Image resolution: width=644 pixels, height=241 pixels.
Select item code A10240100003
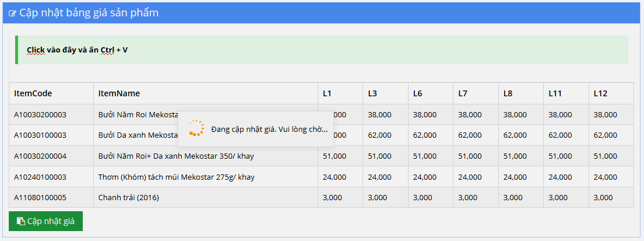tap(40, 177)
